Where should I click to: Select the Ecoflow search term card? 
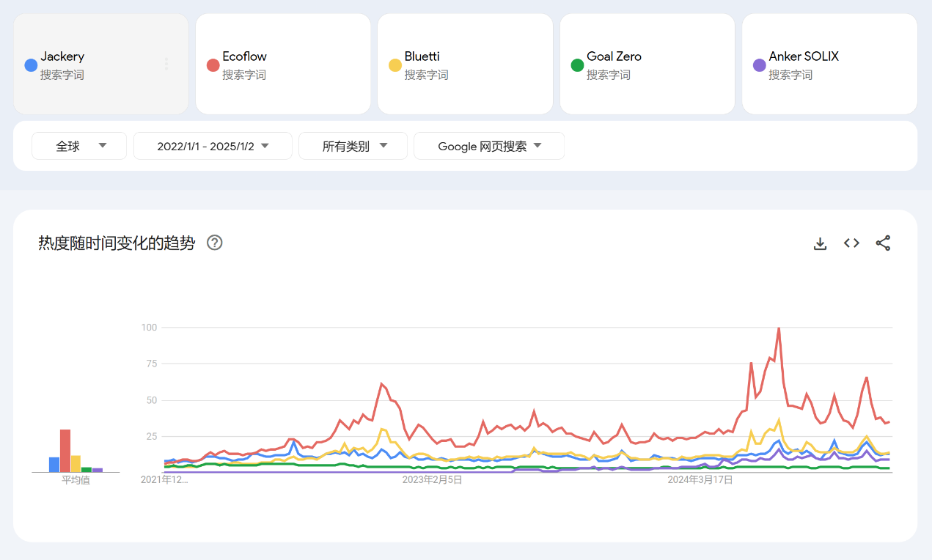pos(283,65)
